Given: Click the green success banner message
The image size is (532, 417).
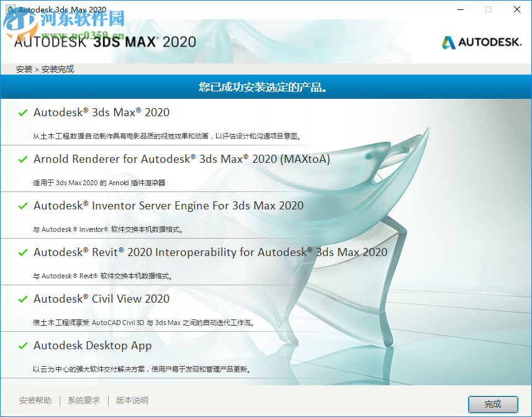Looking at the screenshot, I should tap(266, 87).
